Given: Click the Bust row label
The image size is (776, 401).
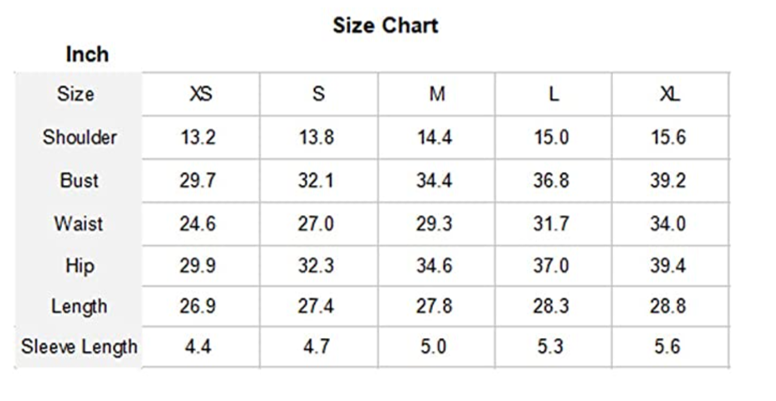Looking at the screenshot, I should [x=79, y=181].
